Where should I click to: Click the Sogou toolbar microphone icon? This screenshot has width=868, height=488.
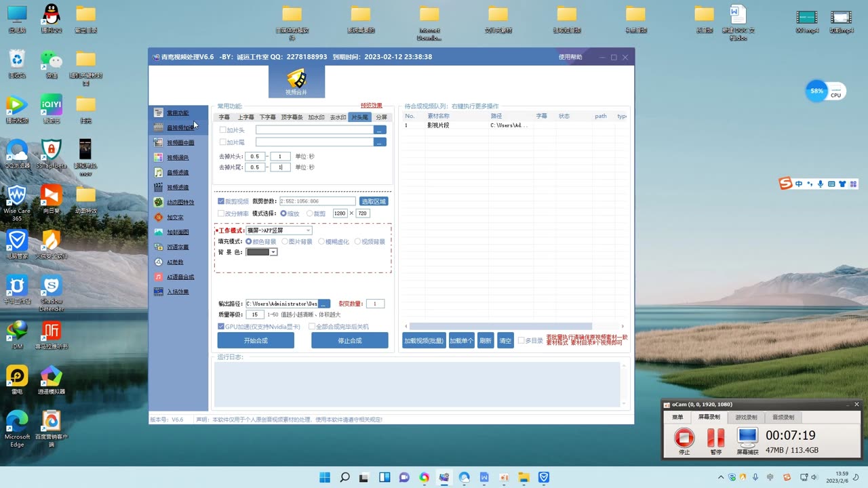[821, 184]
